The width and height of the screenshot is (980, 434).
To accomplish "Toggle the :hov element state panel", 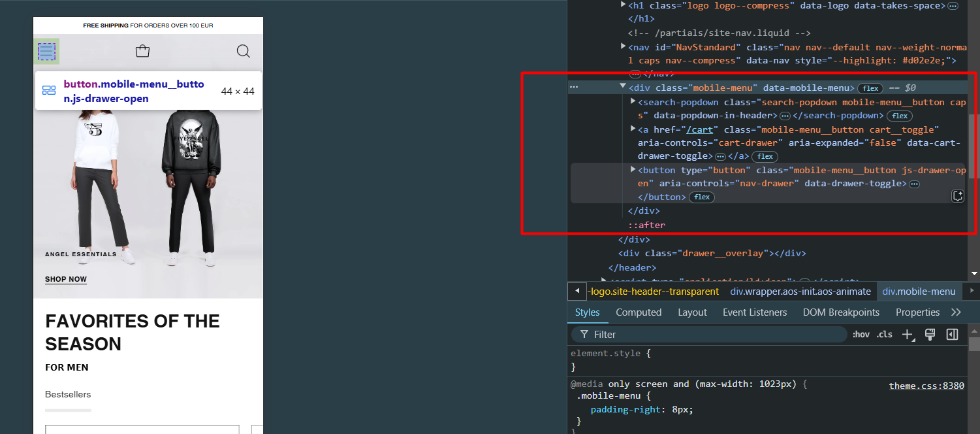I will (861, 334).
